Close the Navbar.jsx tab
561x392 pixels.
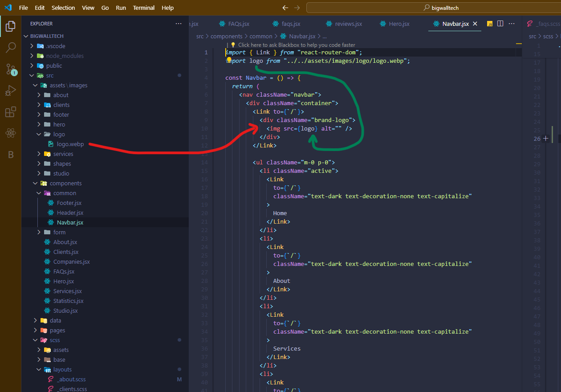(475, 24)
